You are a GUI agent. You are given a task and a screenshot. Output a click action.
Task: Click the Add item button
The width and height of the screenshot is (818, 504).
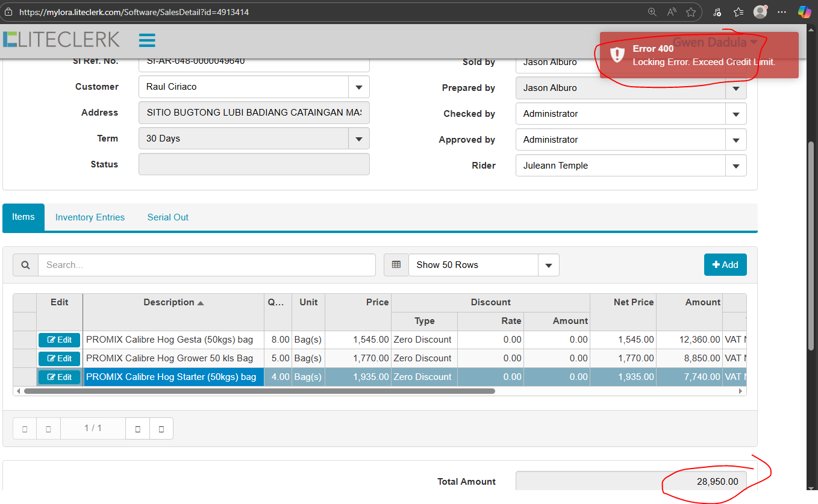pos(725,265)
